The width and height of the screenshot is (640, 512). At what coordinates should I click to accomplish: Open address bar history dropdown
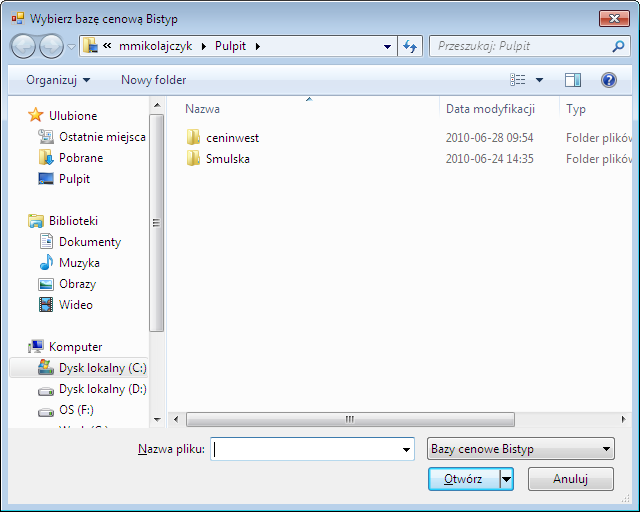(x=387, y=47)
